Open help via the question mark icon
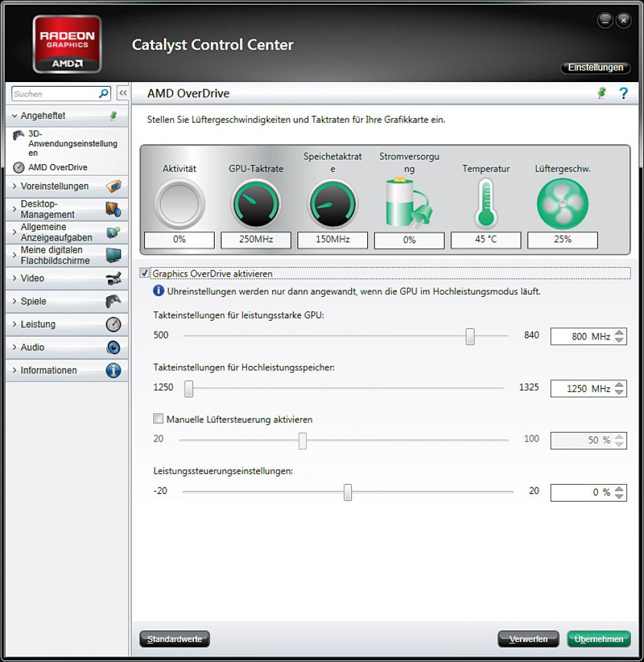Image resolution: width=644 pixels, height=662 pixels. coord(623,93)
